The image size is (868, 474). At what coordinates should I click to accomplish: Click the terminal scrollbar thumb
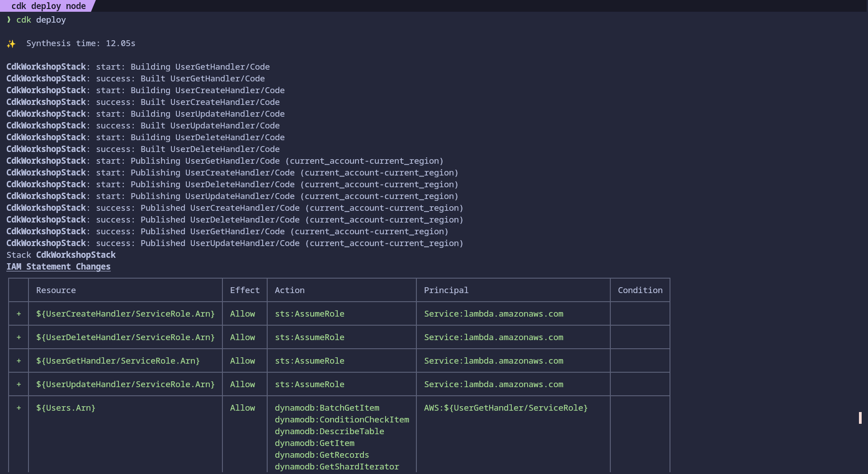coord(860,417)
